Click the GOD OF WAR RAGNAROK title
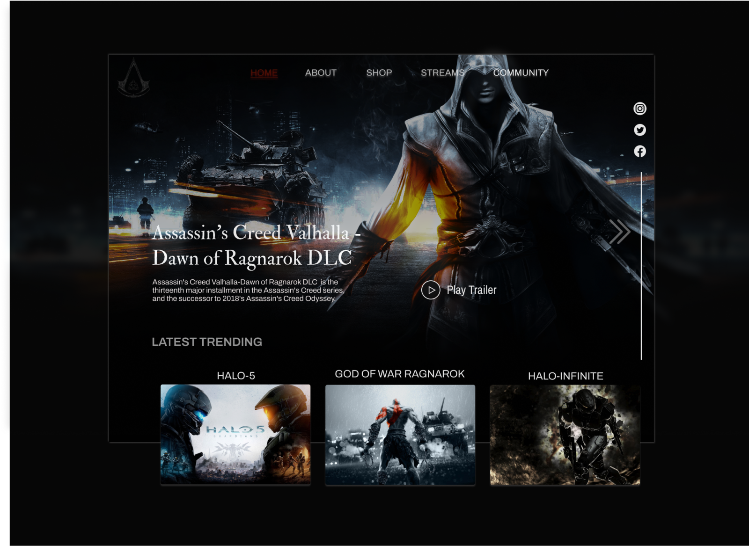This screenshot has width=749, height=560. click(x=400, y=373)
